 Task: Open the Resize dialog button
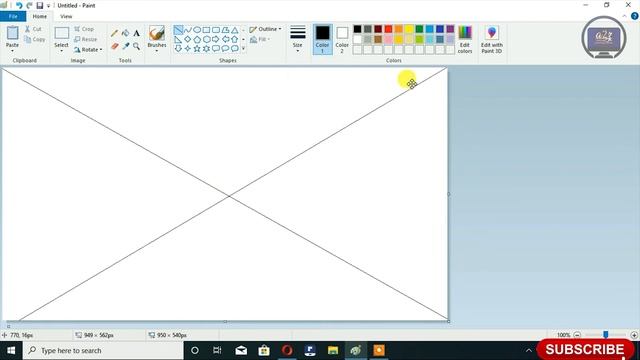85,39
